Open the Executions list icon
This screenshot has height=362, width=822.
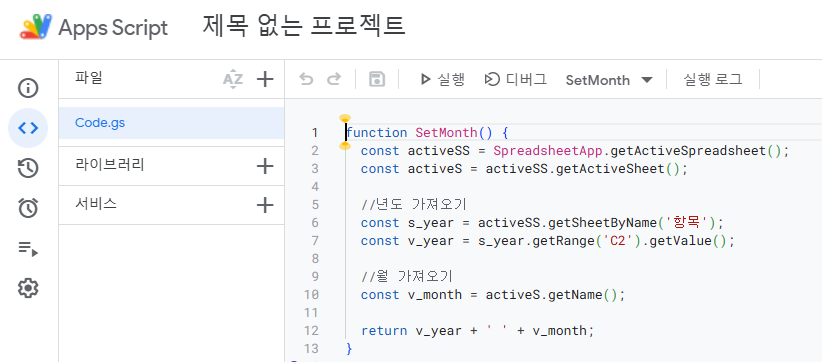(x=28, y=248)
